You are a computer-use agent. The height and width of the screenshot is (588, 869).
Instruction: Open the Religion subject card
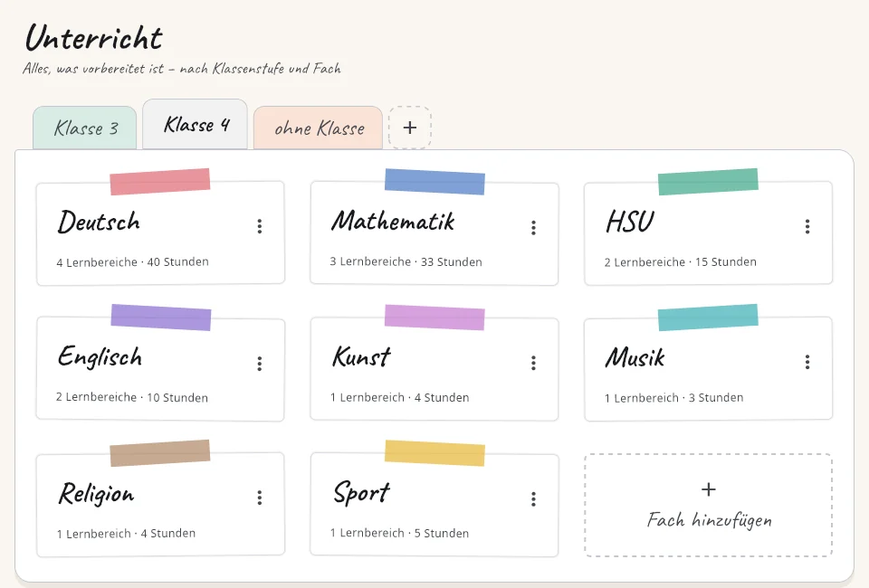tap(161, 505)
